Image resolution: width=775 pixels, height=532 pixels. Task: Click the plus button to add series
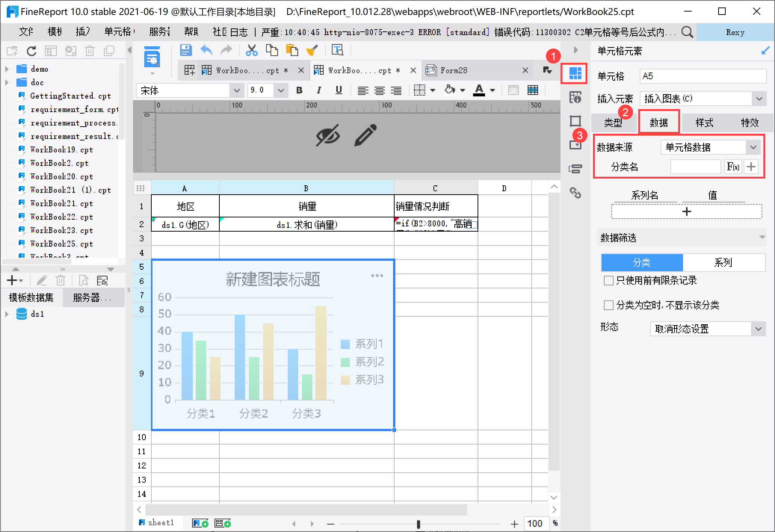click(x=686, y=211)
